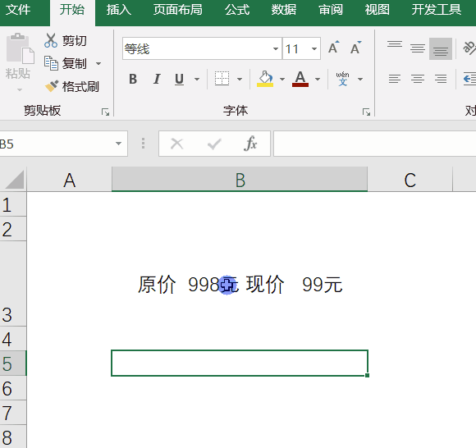
Task: Click the text orientation icon
Action: tap(469, 48)
